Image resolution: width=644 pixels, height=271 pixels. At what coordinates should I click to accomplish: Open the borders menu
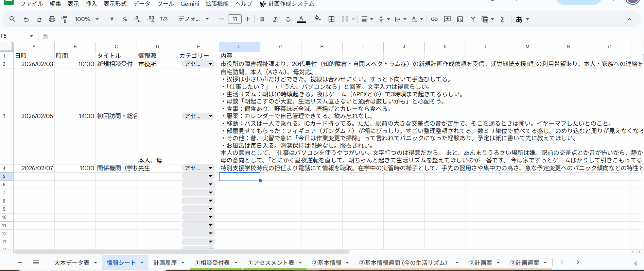point(331,19)
